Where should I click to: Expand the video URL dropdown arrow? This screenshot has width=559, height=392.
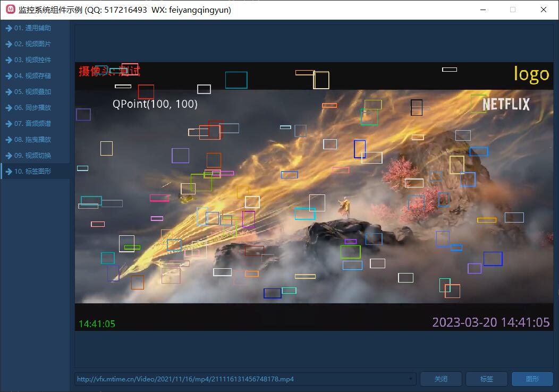pos(411,379)
